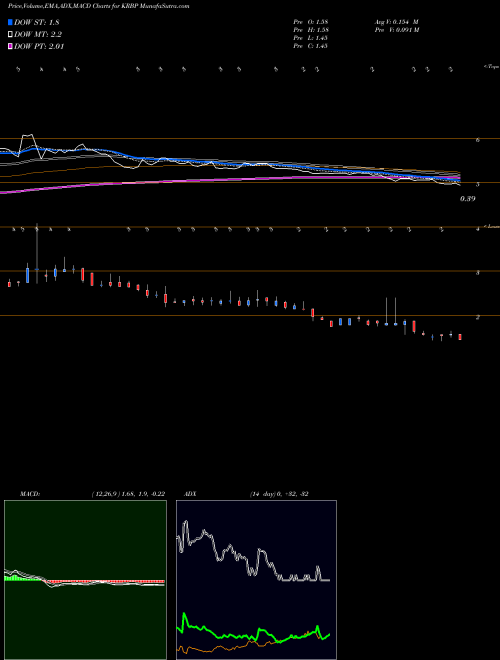Click the ADX parameters '(14 day) 6, +32, -32'
500x660 pixels.
pyautogui.click(x=279, y=494)
